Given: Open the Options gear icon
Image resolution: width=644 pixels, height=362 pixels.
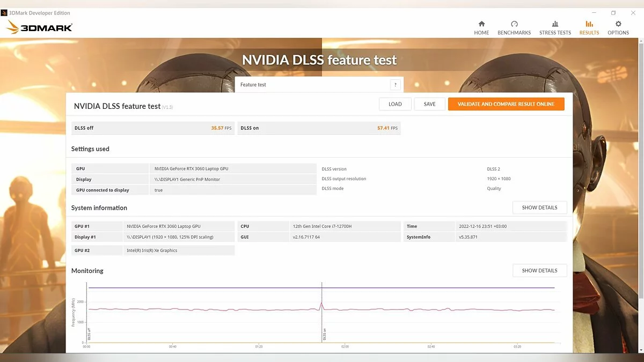Looking at the screenshot, I should pyautogui.click(x=618, y=24).
